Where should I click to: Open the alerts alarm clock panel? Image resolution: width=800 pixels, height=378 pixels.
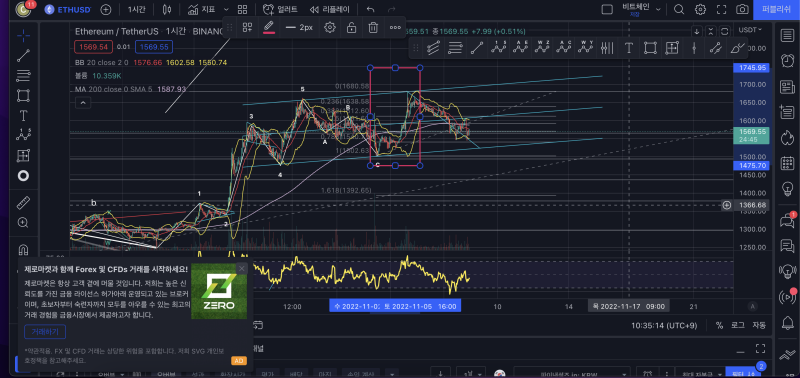click(787, 60)
